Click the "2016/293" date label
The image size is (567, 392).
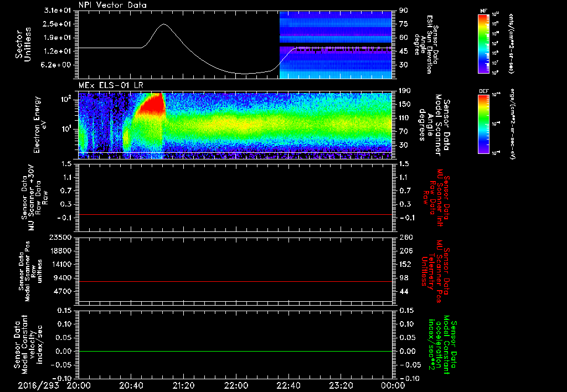pyautogui.click(x=38, y=385)
